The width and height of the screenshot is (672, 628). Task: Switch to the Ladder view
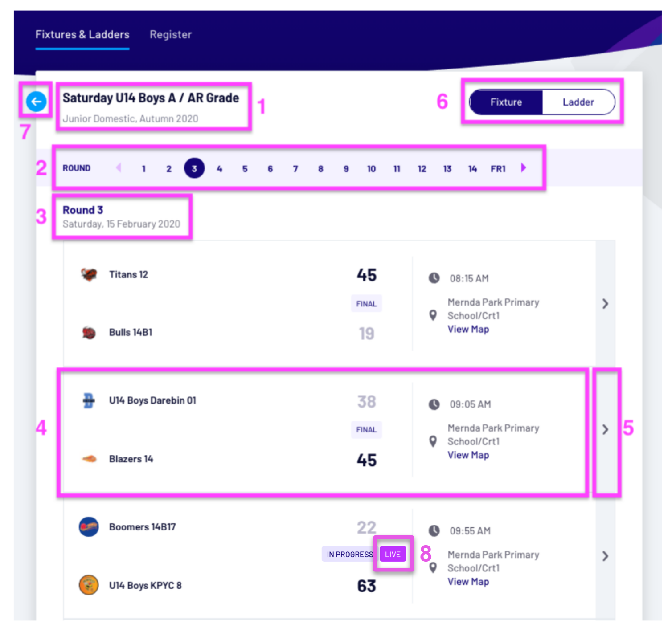click(x=578, y=102)
